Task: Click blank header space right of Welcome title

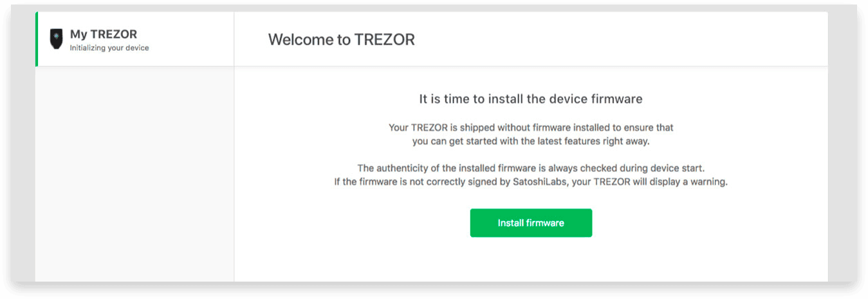Action: [618, 39]
